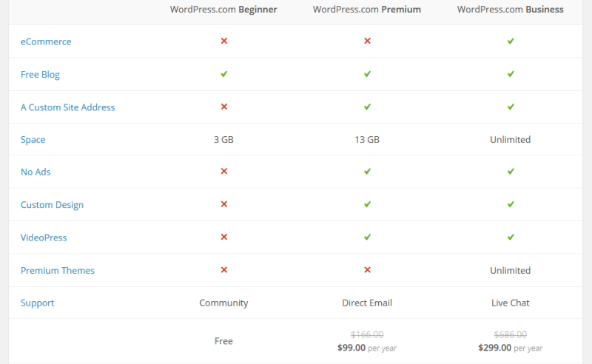Click the red X for Premium eCommerce
The image size is (592, 364).
tap(367, 41)
